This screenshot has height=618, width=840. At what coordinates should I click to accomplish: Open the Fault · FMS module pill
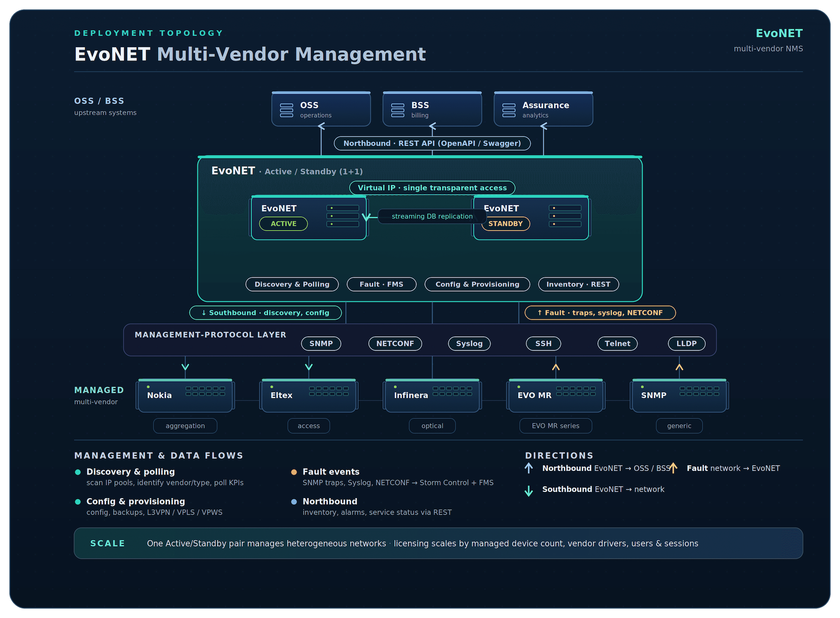click(x=381, y=284)
